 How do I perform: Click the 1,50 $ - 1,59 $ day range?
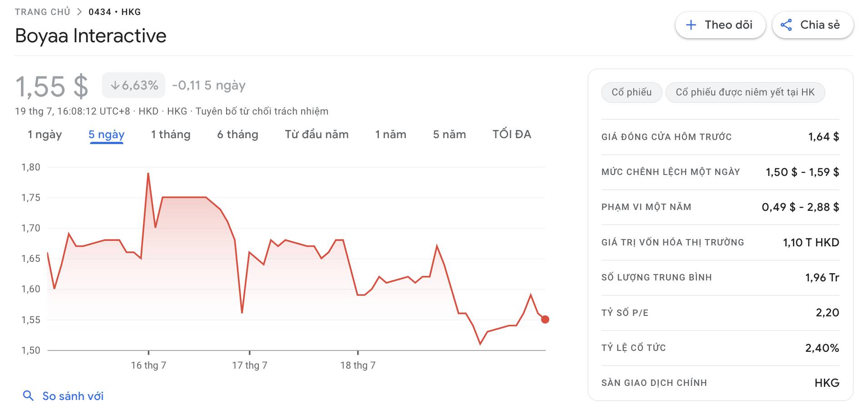pos(802,172)
